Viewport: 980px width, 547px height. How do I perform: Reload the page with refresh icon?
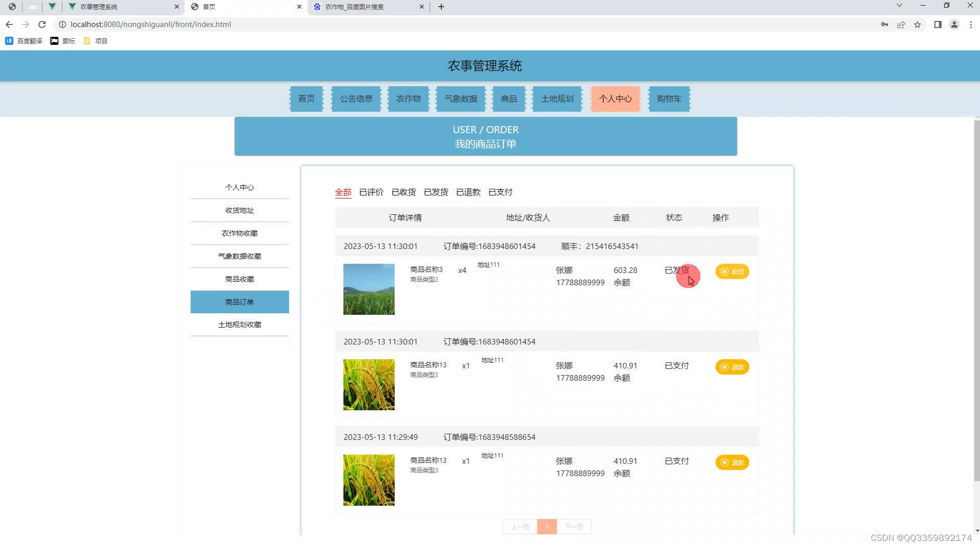coord(42,24)
